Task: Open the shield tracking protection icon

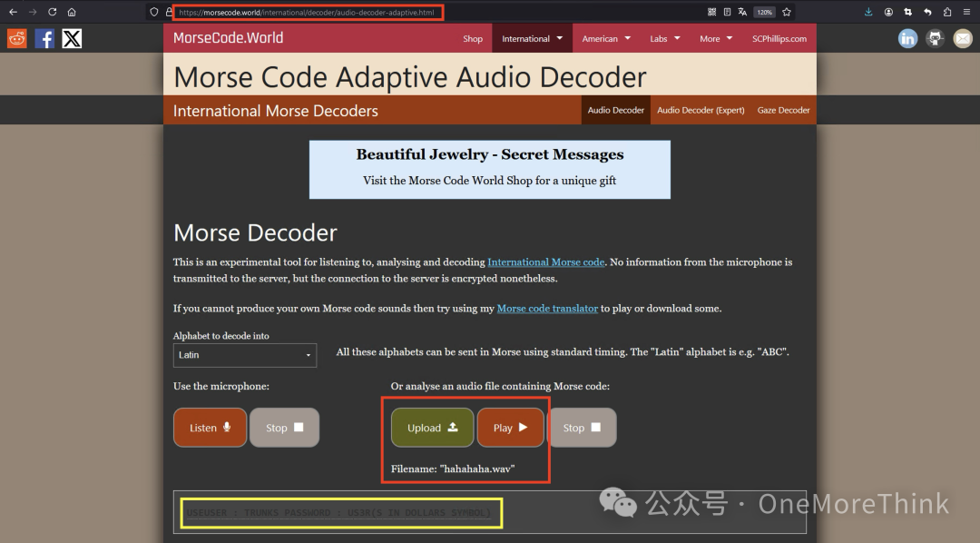Action: (153, 12)
